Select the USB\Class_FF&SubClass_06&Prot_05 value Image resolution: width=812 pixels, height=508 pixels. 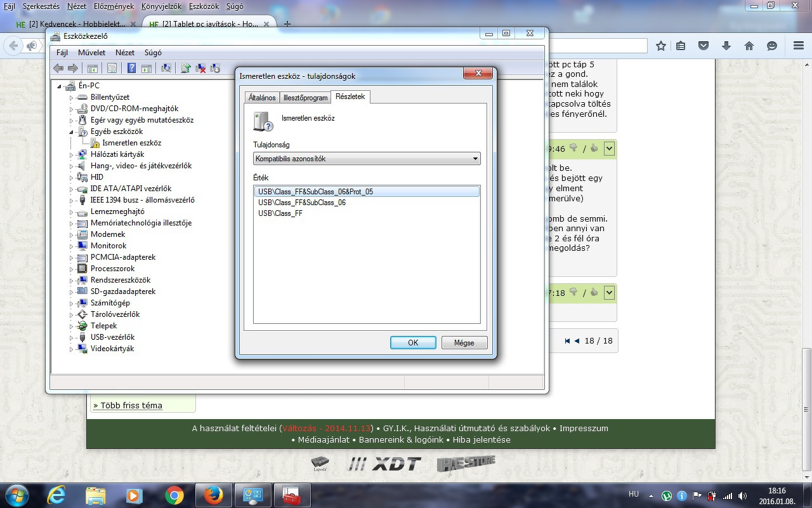point(367,191)
